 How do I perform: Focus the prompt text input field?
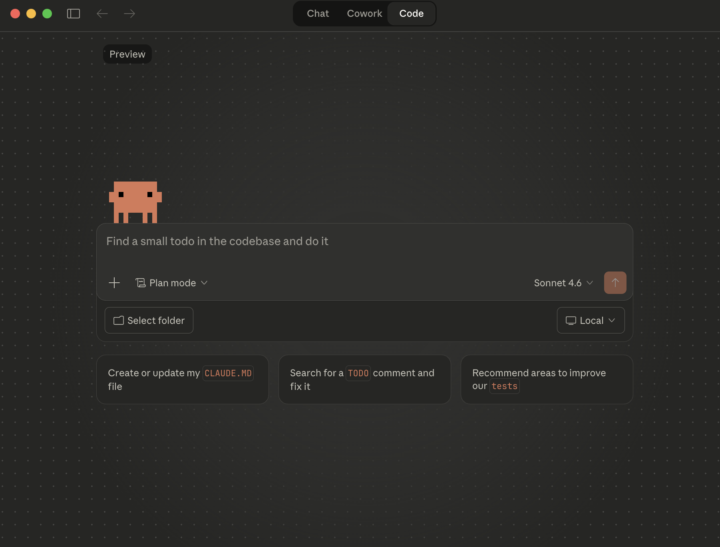point(364,242)
